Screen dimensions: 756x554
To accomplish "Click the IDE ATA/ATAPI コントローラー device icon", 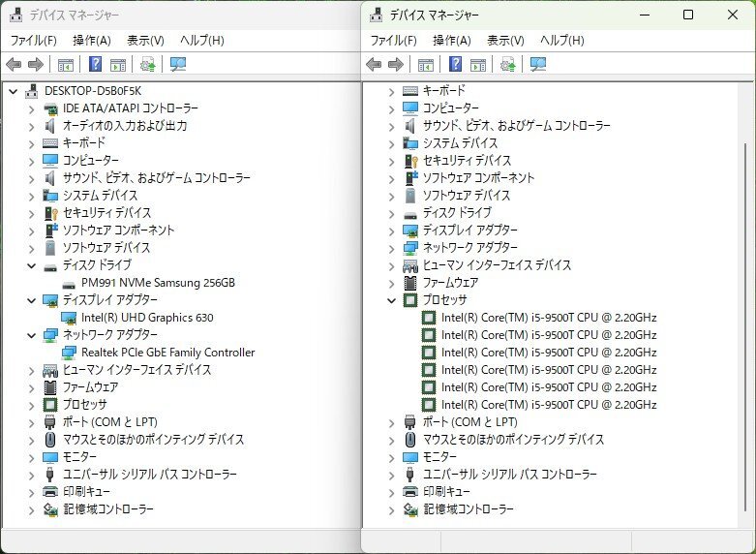I will (50, 109).
